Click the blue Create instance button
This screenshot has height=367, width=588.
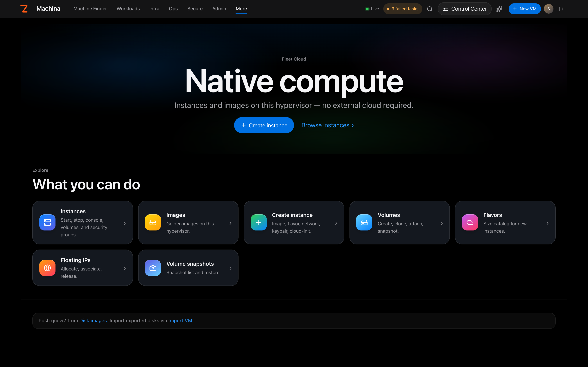264,125
